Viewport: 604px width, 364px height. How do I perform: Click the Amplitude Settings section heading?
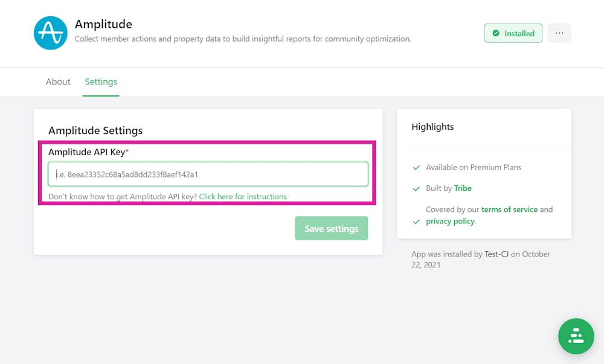coord(95,130)
